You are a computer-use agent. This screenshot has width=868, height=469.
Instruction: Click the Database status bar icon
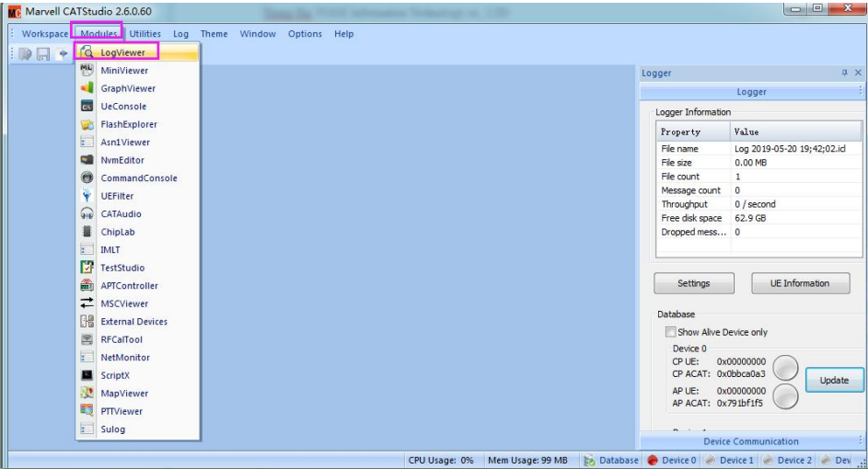tap(611, 460)
